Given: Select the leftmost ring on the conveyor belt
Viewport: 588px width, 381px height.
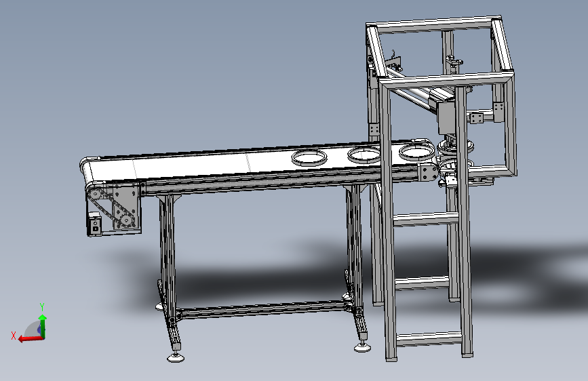Looking at the screenshot, I should [309, 157].
